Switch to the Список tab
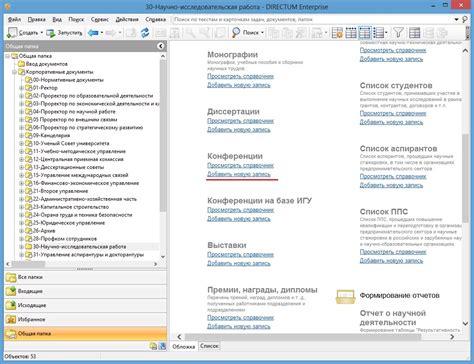This screenshot has width=474, height=364. click(209, 346)
